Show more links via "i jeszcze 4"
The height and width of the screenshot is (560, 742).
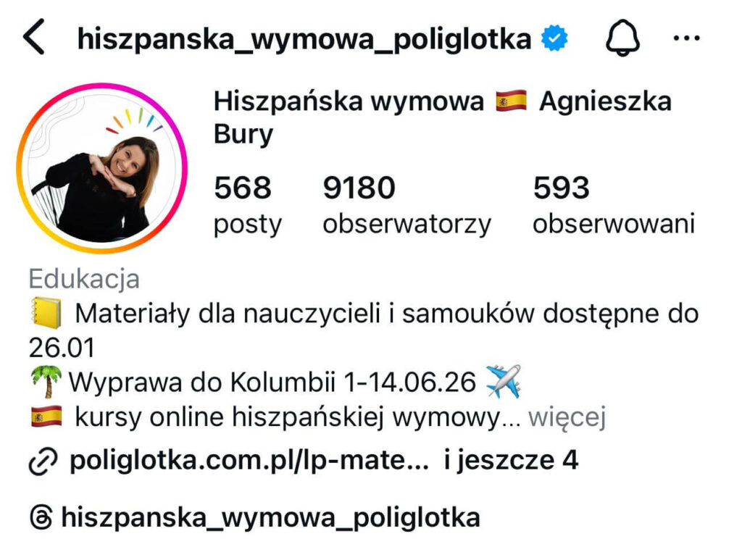(x=511, y=460)
